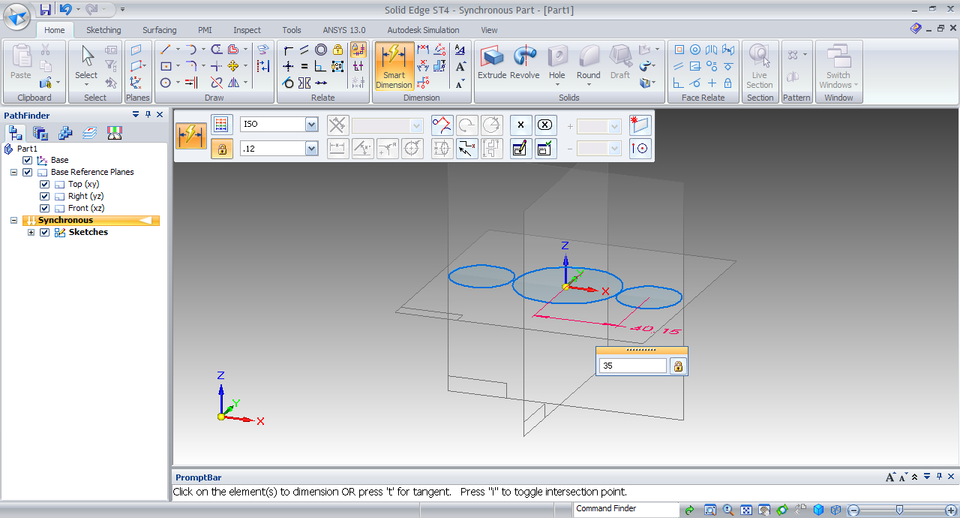This screenshot has width=960, height=518.
Task: Click the dimension value field showing 35
Action: (x=632, y=366)
